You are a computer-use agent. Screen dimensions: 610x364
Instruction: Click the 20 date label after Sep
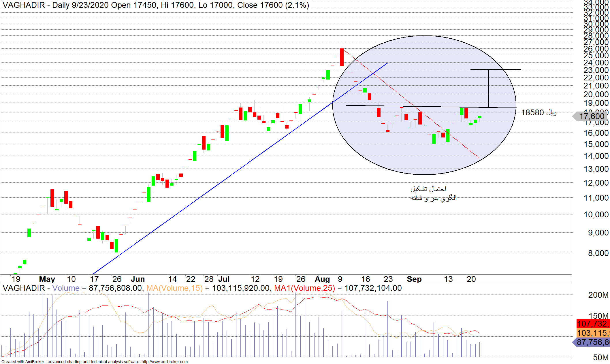pos(471,279)
